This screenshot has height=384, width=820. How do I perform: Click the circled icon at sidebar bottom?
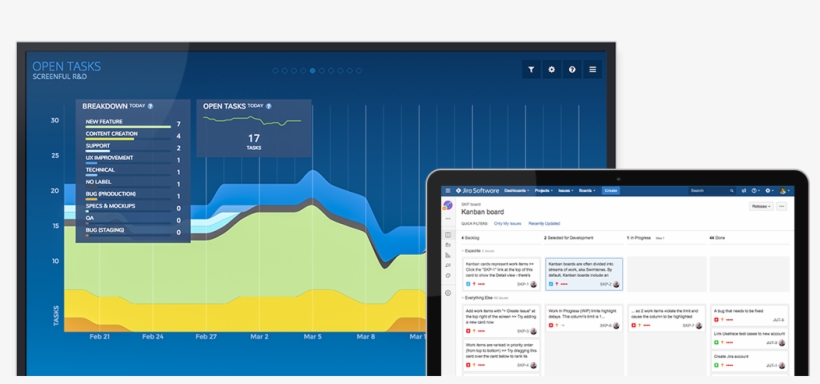click(x=448, y=293)
